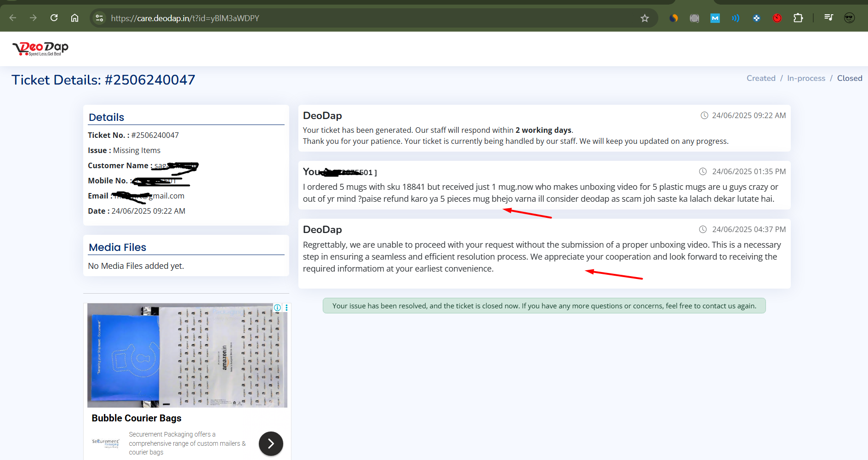This screenshot has width=868, height=460.
Task: Open the browser profile avatar
Action: [x=849, y=18]
